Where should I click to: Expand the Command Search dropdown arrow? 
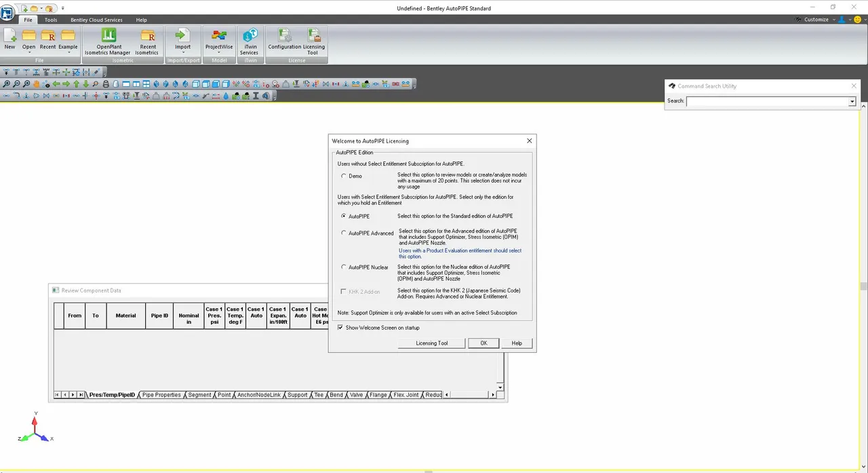(852, 101)
